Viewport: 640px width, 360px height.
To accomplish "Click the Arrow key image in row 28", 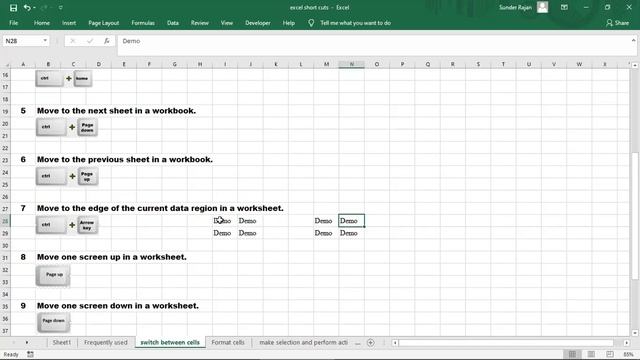I will pos(87,225).
